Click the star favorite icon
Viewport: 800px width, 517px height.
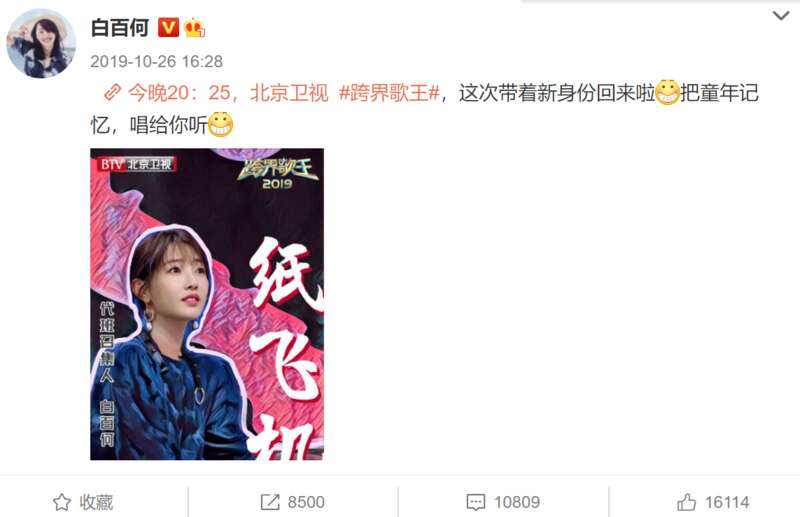62,502
